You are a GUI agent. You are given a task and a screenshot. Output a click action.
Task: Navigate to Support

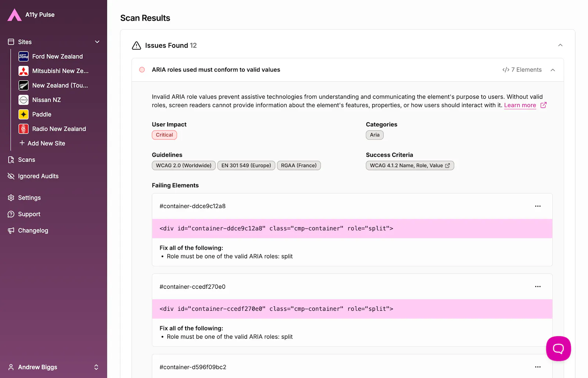coord(29,214)
